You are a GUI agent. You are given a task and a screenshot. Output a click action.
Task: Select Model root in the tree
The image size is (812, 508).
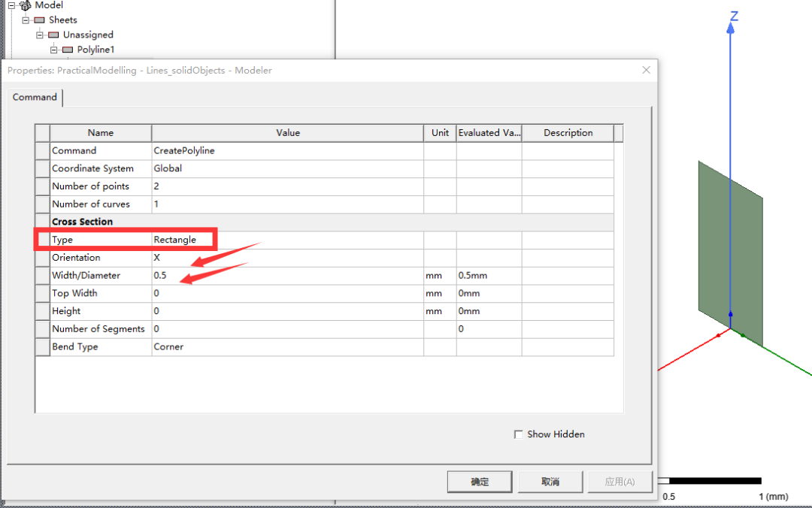49,5
